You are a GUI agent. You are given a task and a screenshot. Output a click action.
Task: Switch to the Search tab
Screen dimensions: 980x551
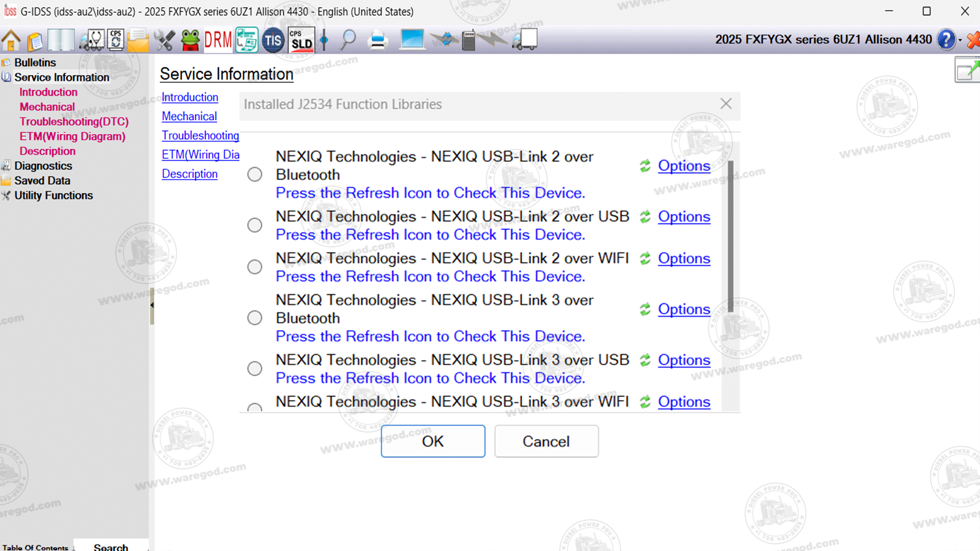111,546
